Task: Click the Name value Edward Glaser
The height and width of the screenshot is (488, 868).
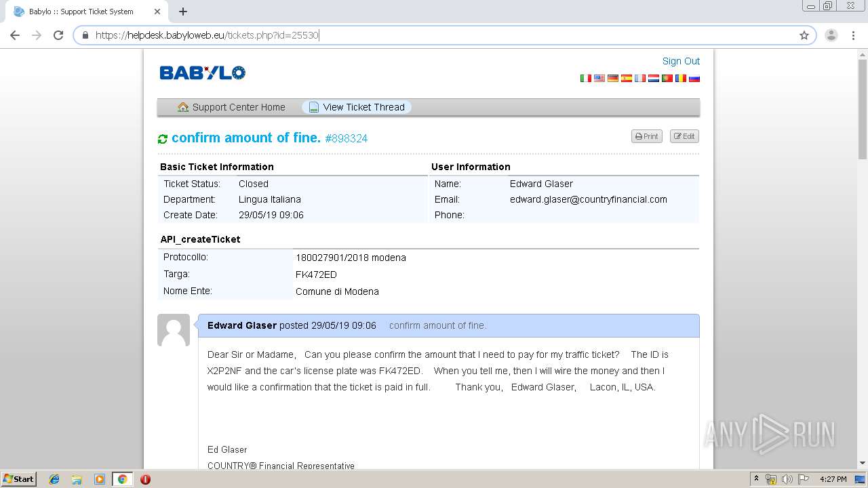Action: click(x=541, y=184)
